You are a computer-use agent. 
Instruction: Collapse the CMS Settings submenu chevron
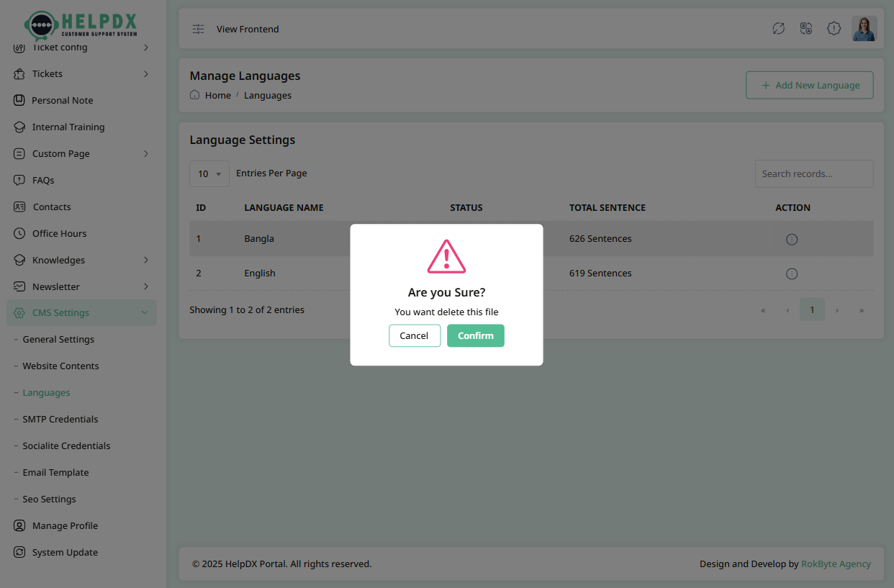145,313
